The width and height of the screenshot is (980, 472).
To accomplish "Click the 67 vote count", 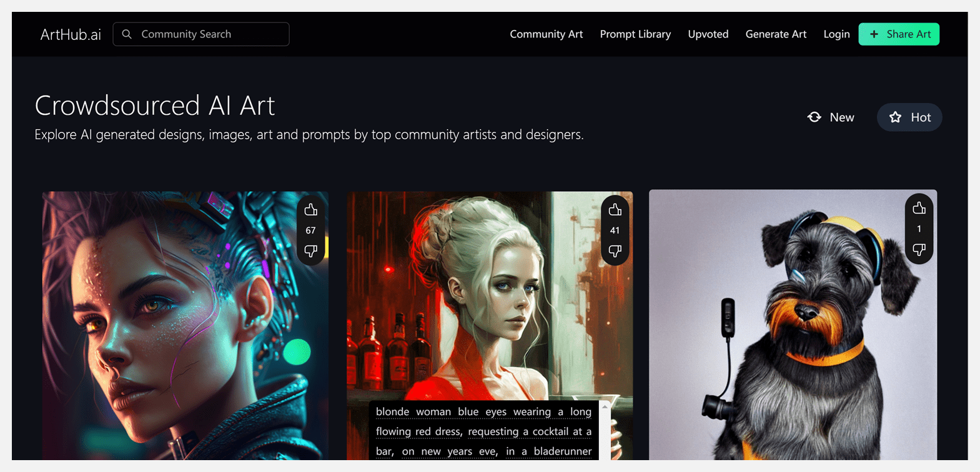I will (310, 230).
